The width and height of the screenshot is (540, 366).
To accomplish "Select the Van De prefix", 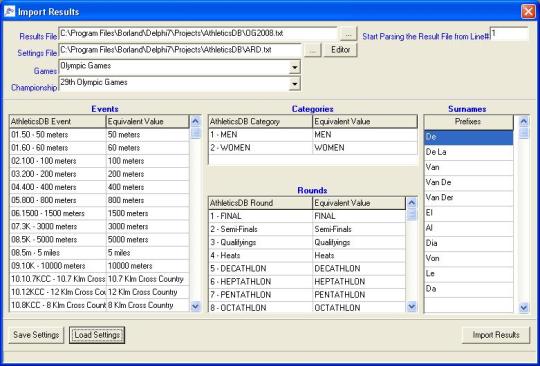I will 468,182.
